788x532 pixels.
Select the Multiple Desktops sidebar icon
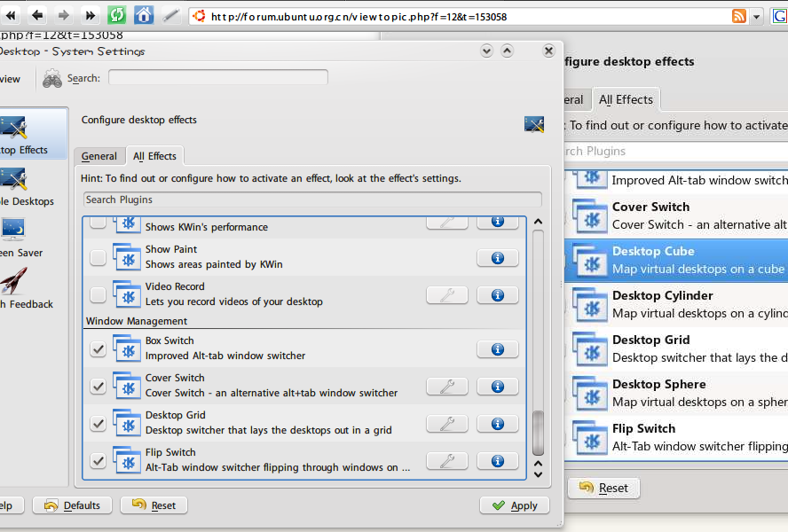coord(13,179)
